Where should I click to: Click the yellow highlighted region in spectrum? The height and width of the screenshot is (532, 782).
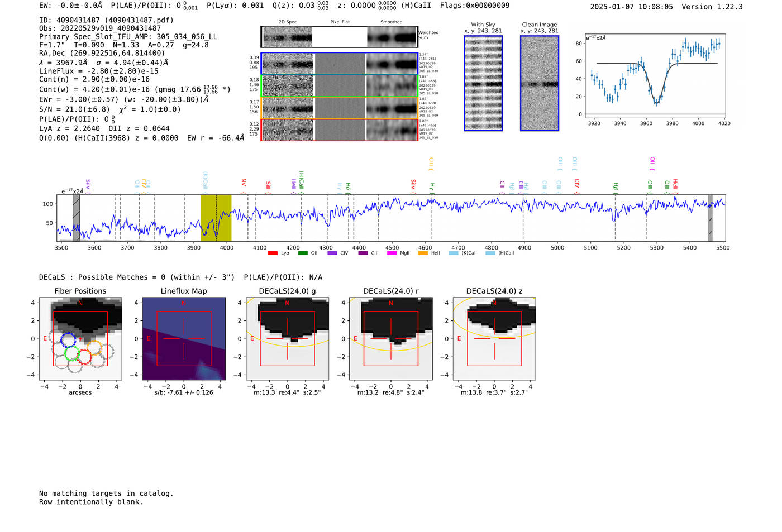coord(216,218)
